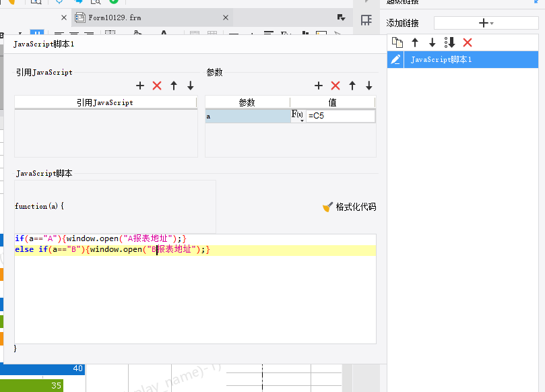Open the F(x) value type dropdown
Image resolution: width=545 pixels, height=392 pixels.
pos(298,116)
